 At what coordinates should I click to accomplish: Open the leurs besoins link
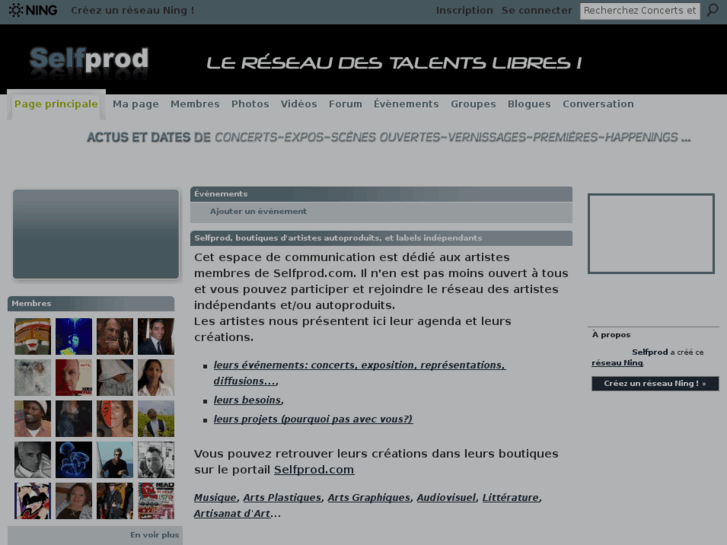click(247, 400)
